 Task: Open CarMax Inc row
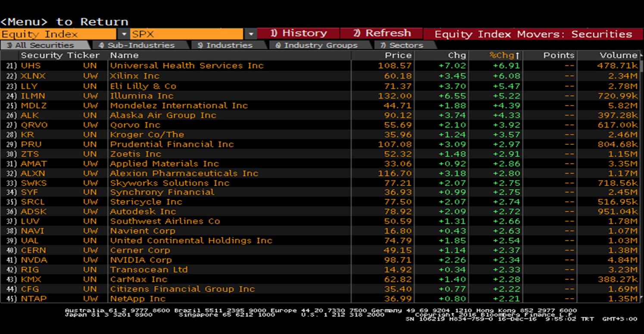point(320,279)
